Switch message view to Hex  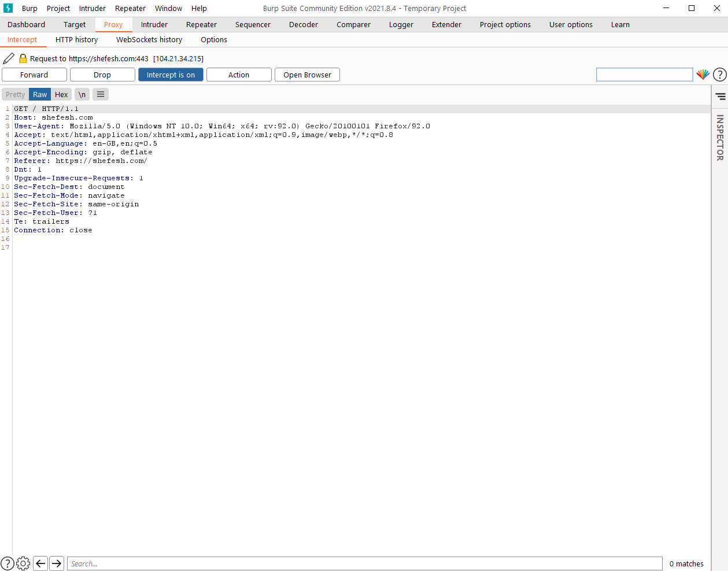(61, 94)
